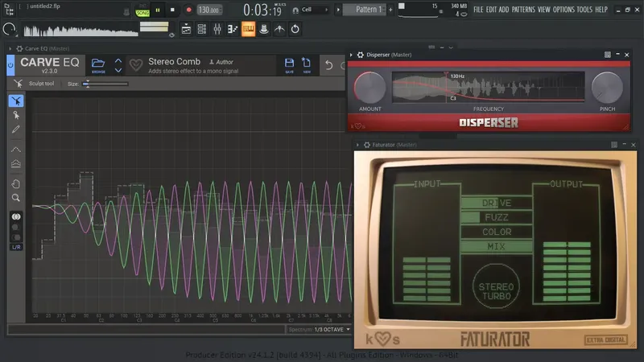Open the HELP menu
This screenshot has height=362, width=644.
click(601, 10)
